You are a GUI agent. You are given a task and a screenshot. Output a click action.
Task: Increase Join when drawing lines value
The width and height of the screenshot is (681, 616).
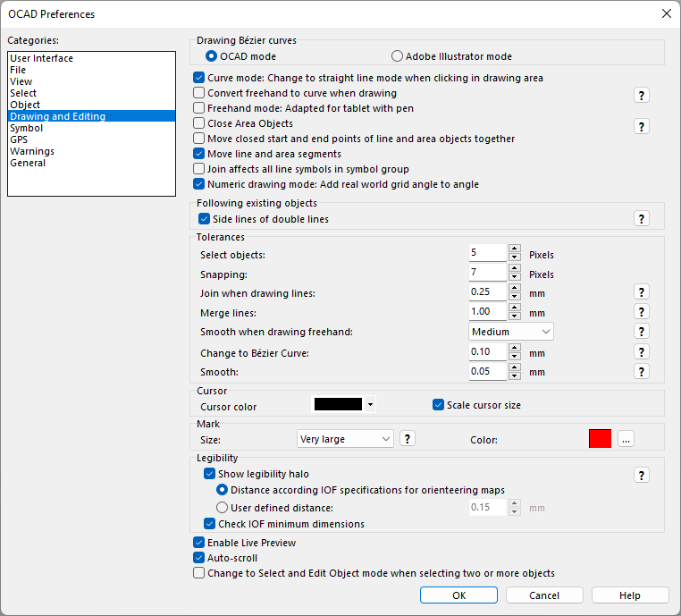pyautogui.click(x=515, y=287)
